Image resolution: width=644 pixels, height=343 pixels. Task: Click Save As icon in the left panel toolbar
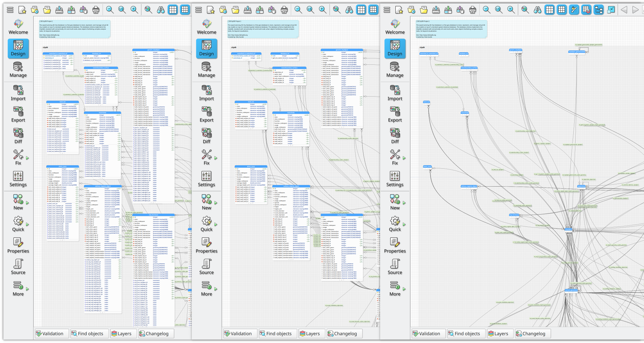tap(71, 10)
